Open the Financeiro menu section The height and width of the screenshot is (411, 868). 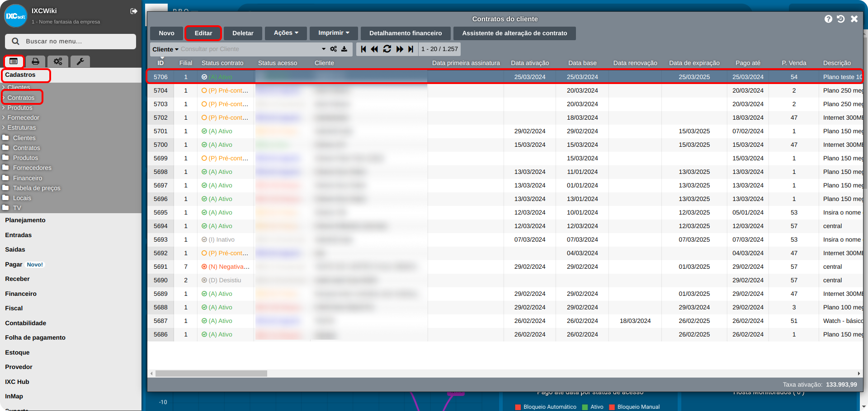click(x=21, y=294)
